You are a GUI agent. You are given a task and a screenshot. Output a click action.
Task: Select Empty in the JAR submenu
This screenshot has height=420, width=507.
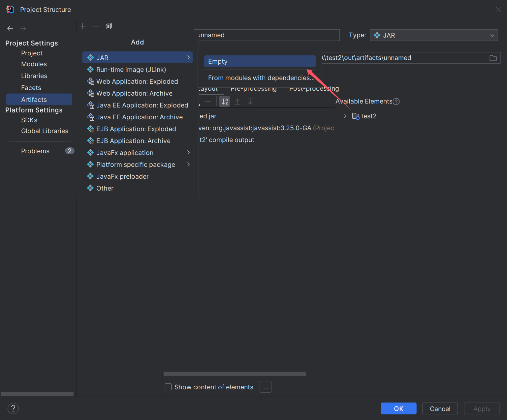coord(260,61)
